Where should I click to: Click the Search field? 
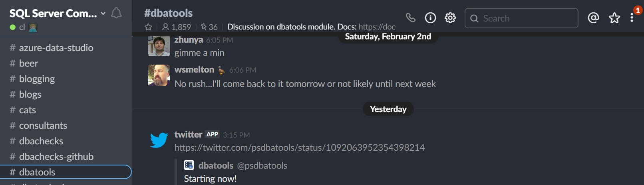[521, 18]
